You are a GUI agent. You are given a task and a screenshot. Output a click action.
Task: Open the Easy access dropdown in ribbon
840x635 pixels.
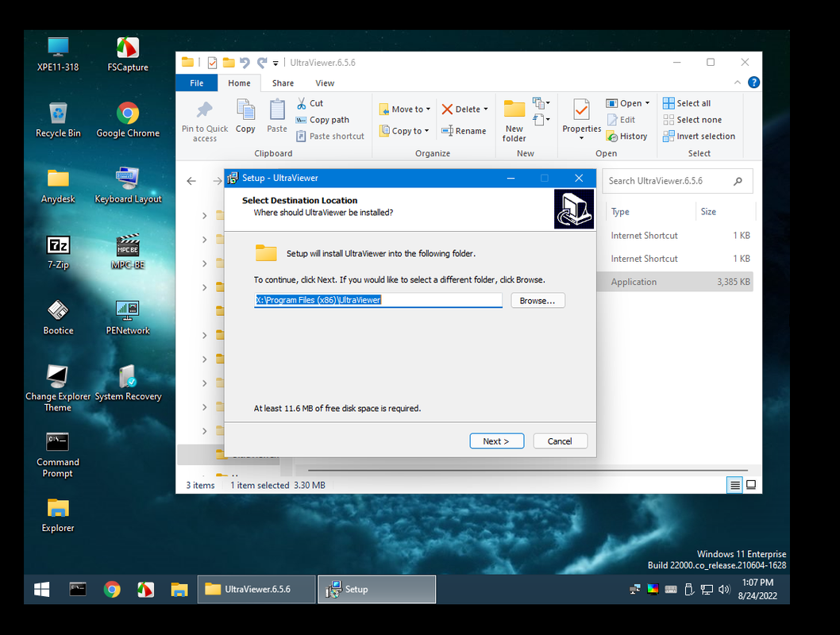(541, 119)
